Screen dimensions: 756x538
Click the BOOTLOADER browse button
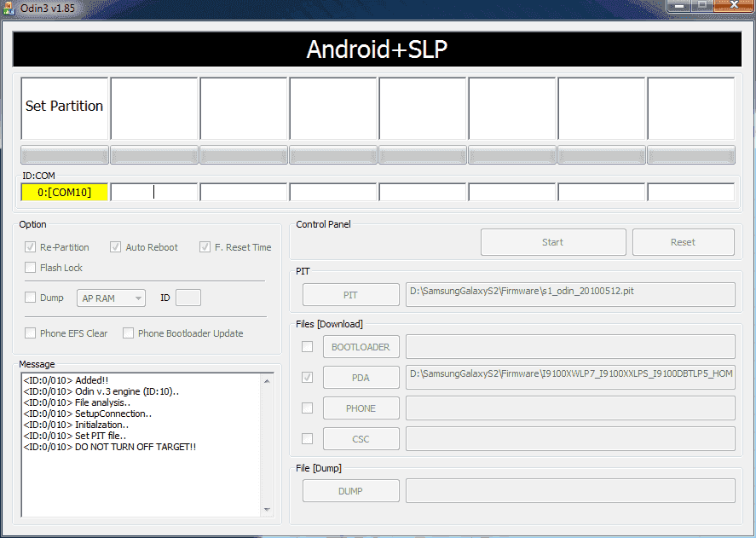361,346
